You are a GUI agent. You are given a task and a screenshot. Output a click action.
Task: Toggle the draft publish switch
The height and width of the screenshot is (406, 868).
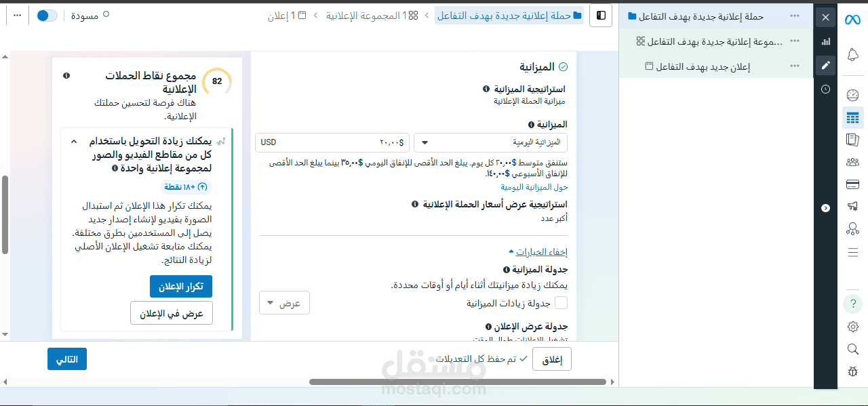click(x=47, y=15)
